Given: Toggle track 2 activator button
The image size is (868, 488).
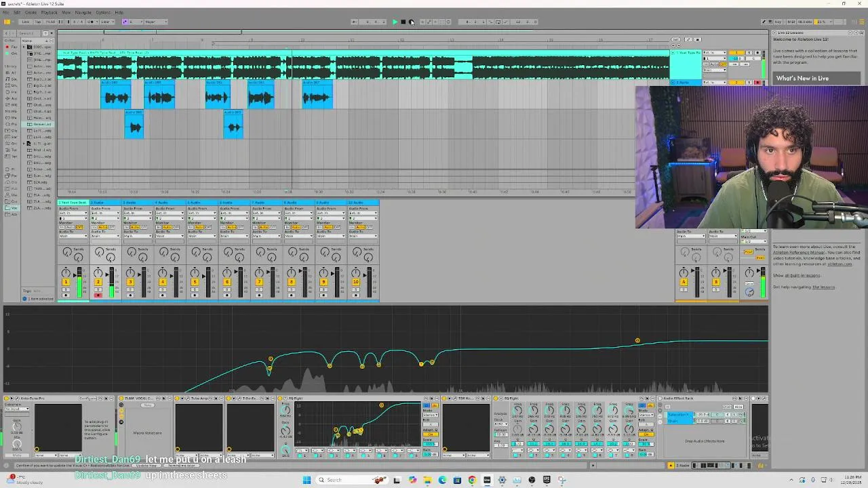Looking at the screenshot, I should [98, 282].
